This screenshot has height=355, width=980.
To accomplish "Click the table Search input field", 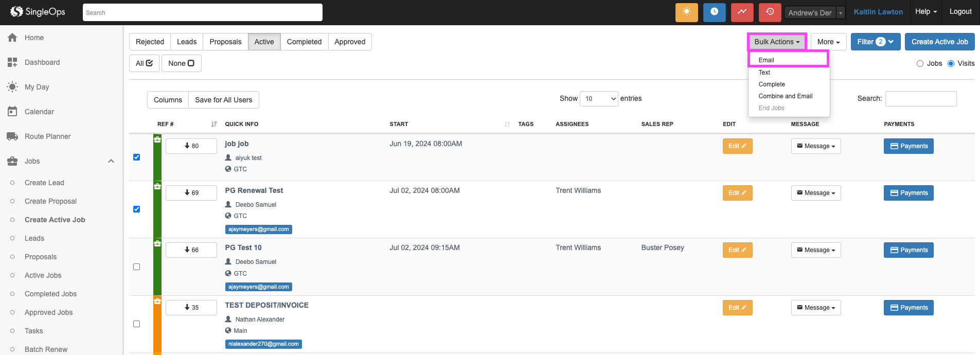I will pos(920,99).
